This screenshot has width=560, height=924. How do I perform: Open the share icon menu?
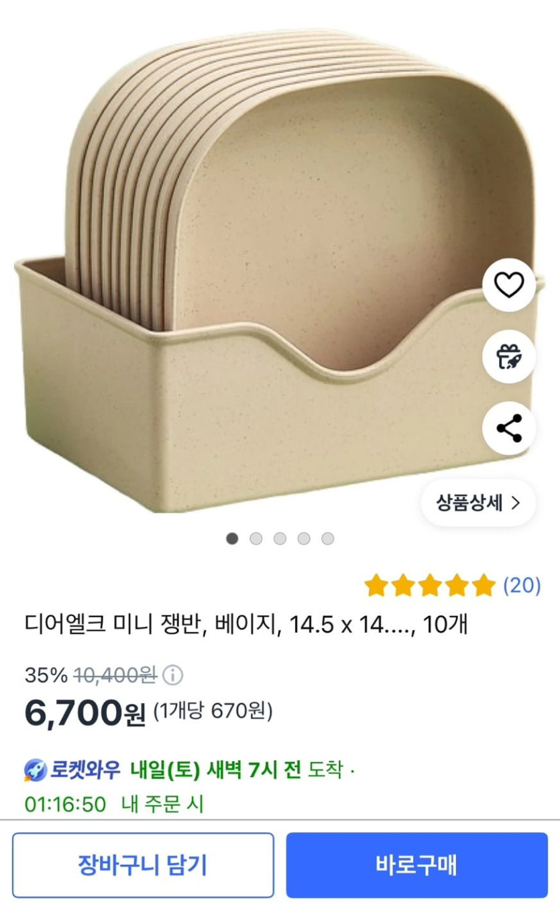508,428
